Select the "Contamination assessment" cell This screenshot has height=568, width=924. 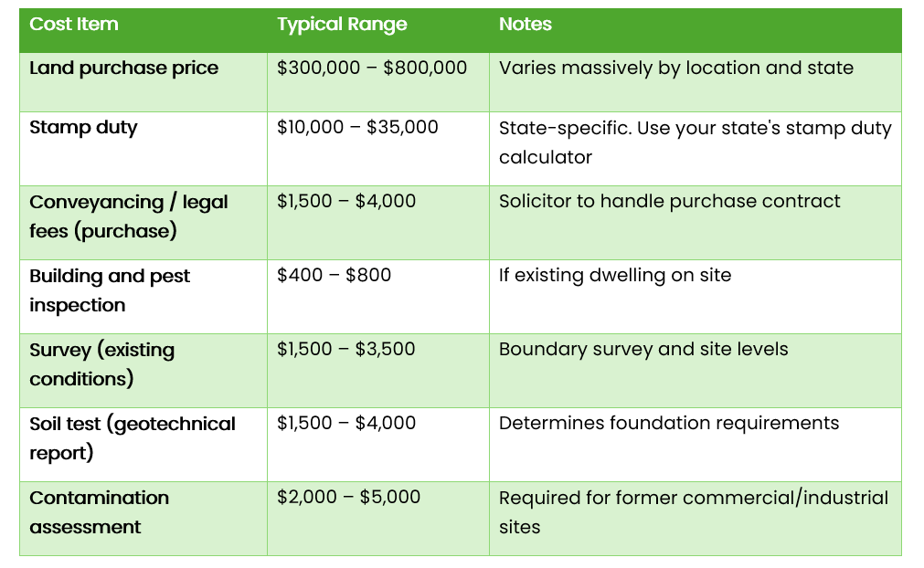pyautogui.click(x=99, y=512)
